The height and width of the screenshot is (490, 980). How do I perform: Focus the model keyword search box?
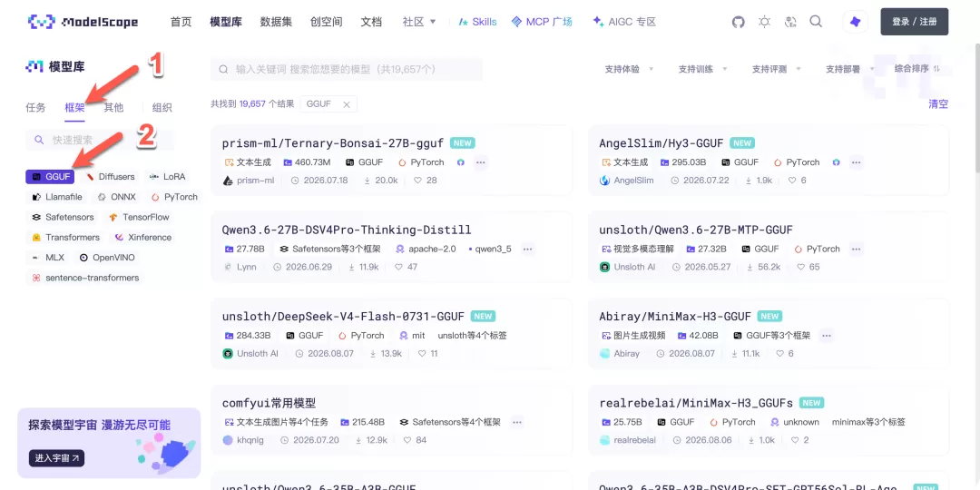347,69
